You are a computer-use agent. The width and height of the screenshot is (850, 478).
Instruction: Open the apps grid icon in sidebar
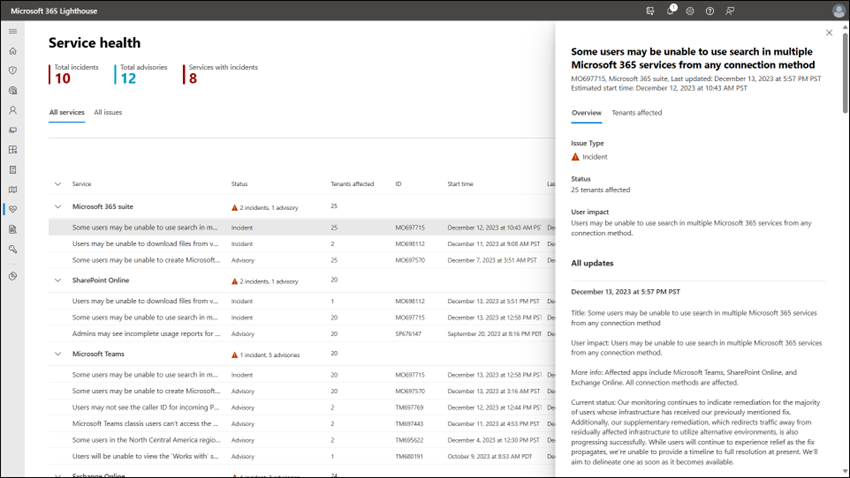click(x=13, y=150)
